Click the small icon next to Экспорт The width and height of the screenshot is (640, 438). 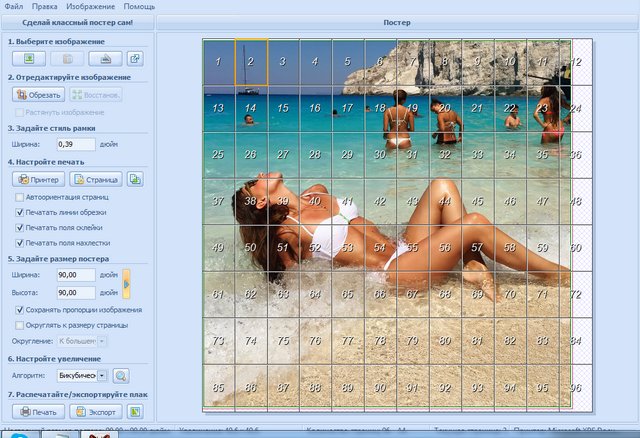[136, 411]
